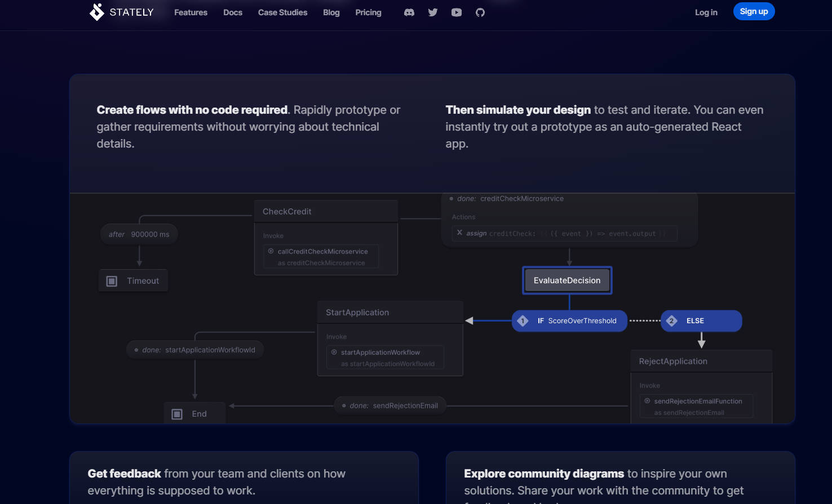
Task: Click the done: sendRejectionEmail event
Action: (390, 405)
